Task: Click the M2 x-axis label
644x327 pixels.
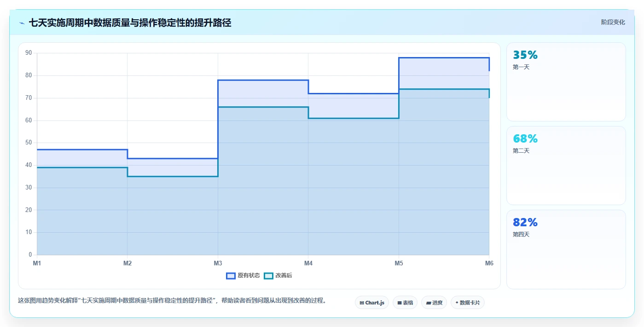Action: coord(128,263)
